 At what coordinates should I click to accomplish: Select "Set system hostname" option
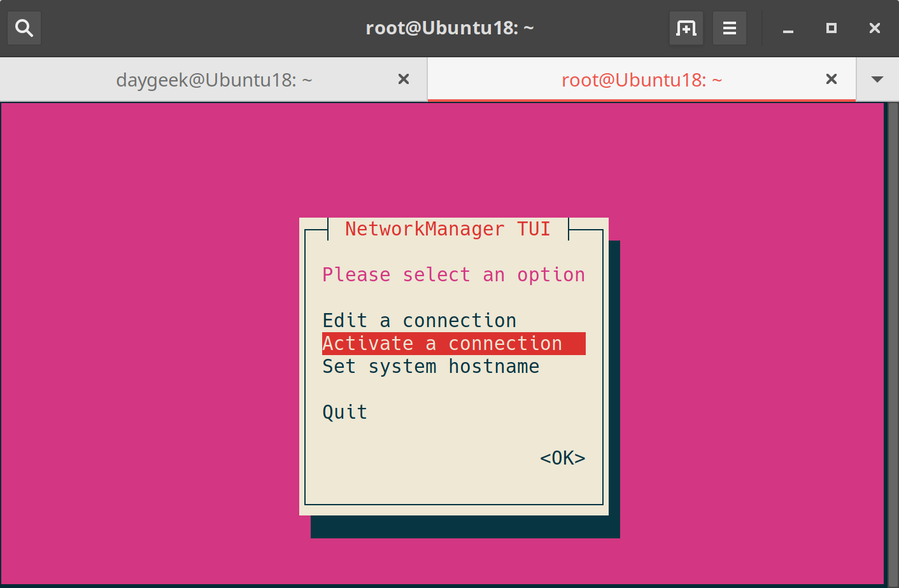point(430,366)
